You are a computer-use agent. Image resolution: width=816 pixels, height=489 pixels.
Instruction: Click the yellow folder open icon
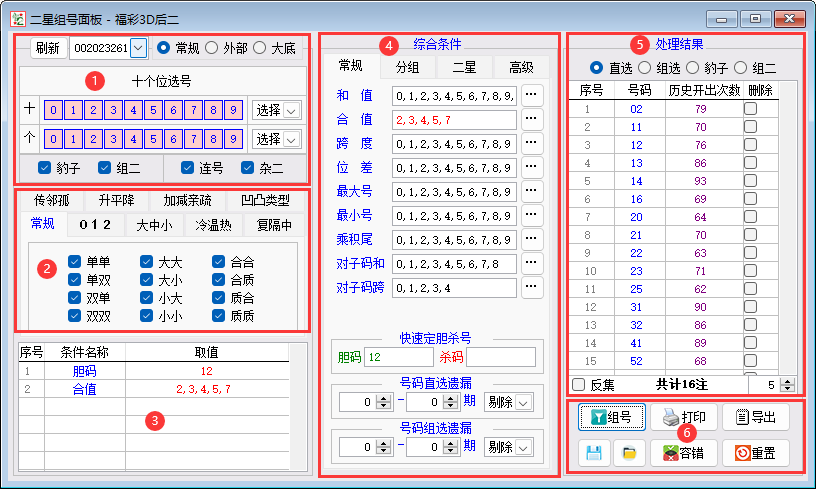click(x=629, y=453)
